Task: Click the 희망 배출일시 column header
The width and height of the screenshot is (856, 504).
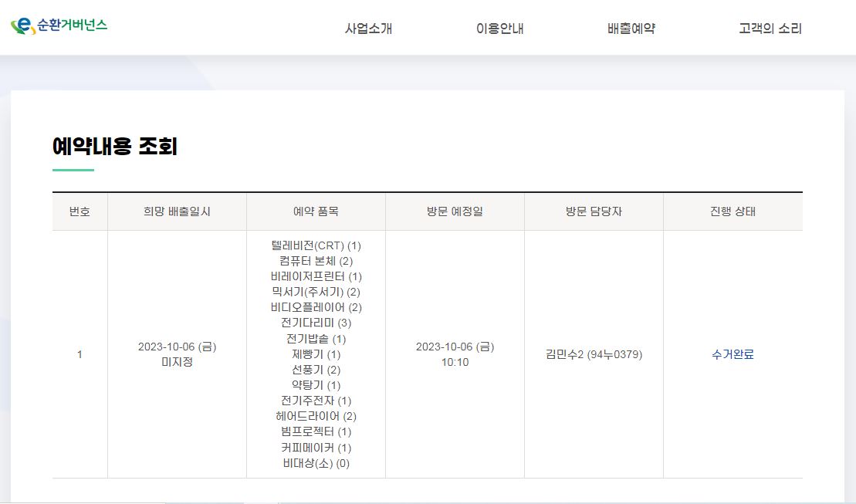Action: pos(177,211)
